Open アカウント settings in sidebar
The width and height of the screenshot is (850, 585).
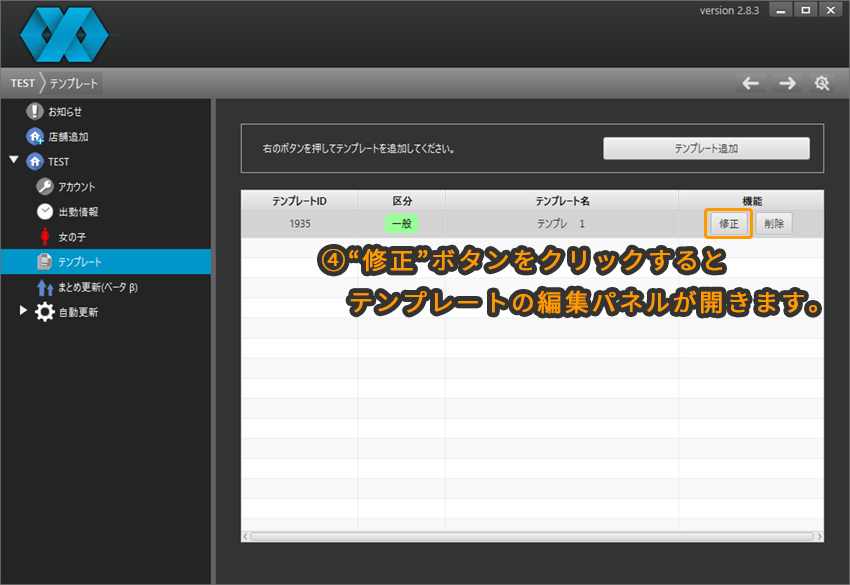click(x=76, y=187)
